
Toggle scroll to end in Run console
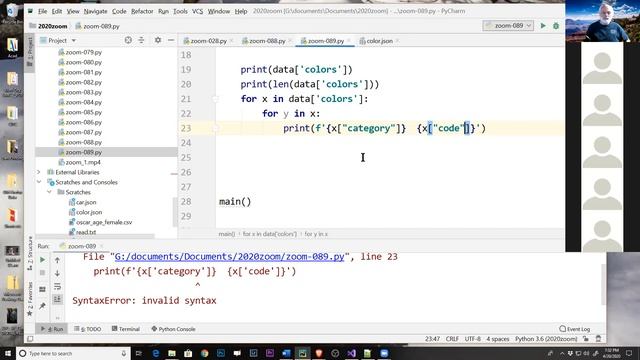click(x=57, y=299)
